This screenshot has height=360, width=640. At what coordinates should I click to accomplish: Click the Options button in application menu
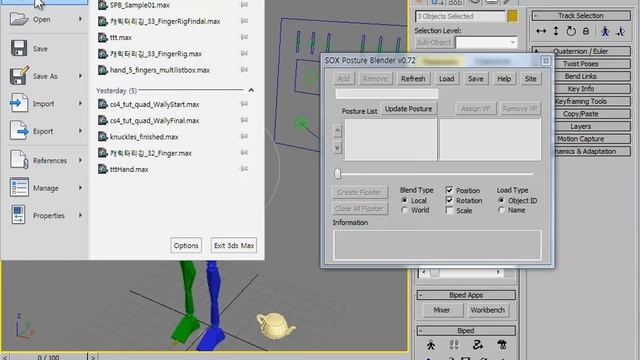point(186,245)
